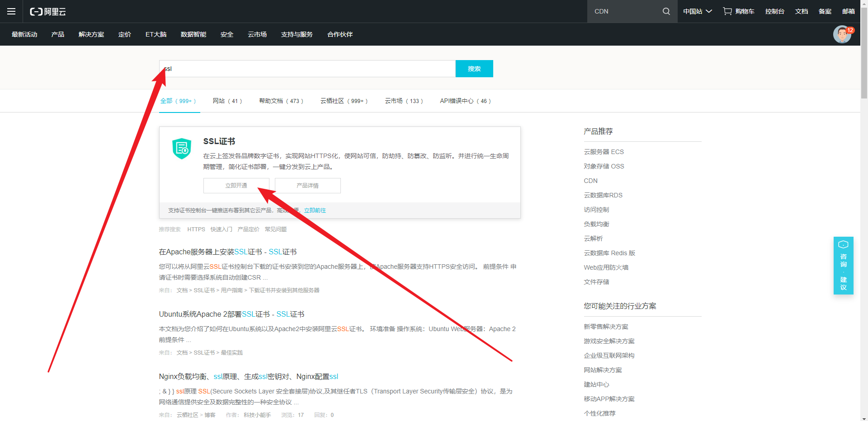
Task: Open 云数据库 Redis 版 recommendation
Action: [x=609, y=253]
